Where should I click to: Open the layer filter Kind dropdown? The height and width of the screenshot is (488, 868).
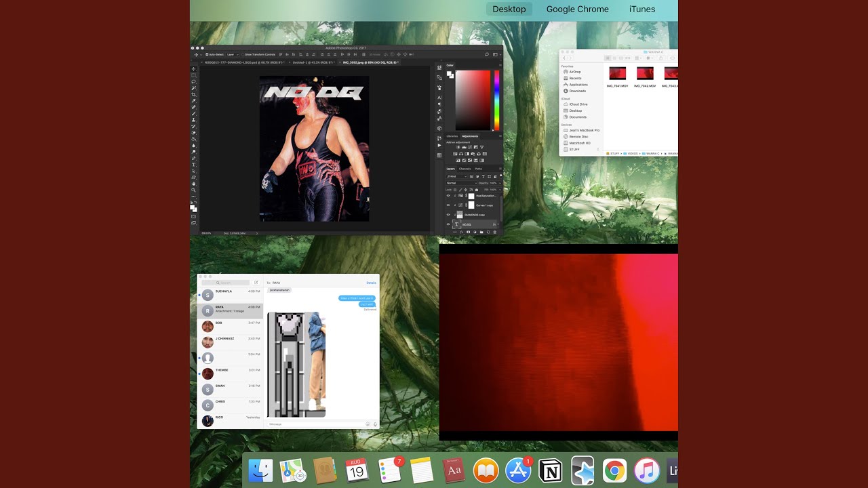tap(456, 176)
